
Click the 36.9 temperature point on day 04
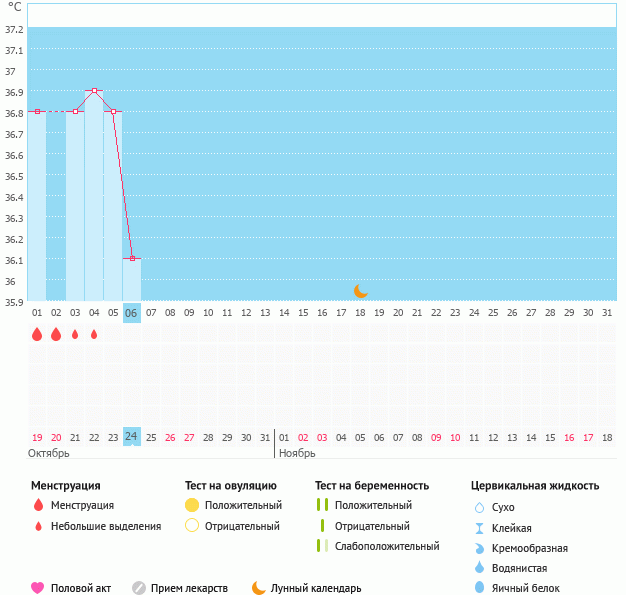pyautogui.click(x=94, y=91)
